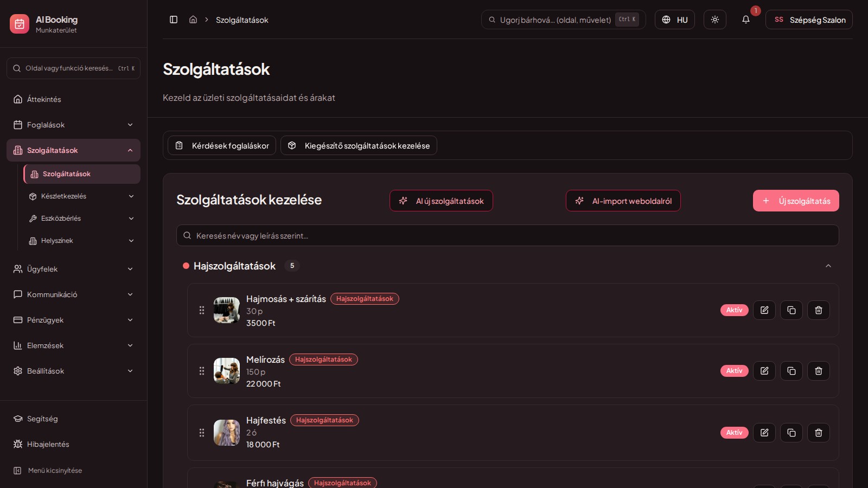Open the HU language selector

[x=675, y=20]
